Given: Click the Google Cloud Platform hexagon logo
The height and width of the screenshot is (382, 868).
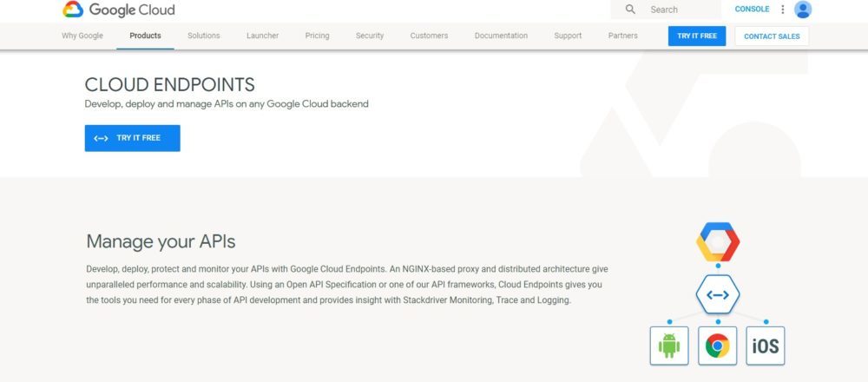Looking at the screenshot, I should tap(718, 243).
